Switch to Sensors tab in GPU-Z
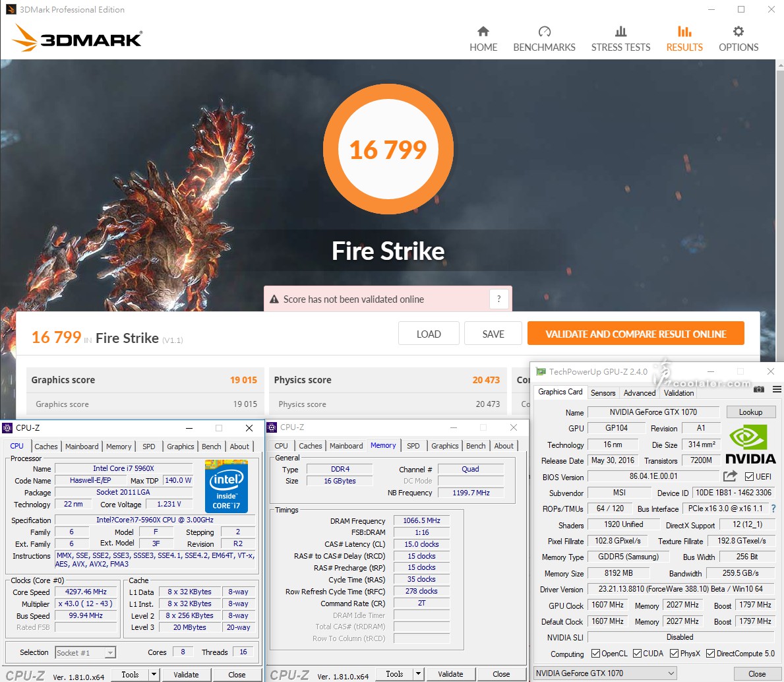 (603, 393)
